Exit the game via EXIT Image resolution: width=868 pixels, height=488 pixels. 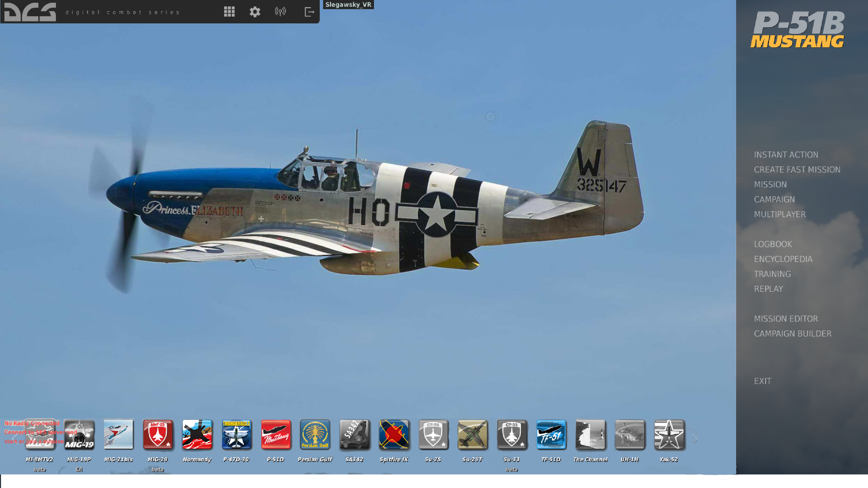(x=763, y=381)
